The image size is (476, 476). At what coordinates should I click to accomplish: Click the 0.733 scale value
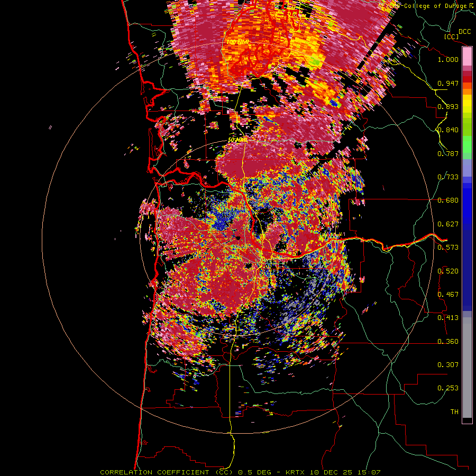click(x=448, y=177)
